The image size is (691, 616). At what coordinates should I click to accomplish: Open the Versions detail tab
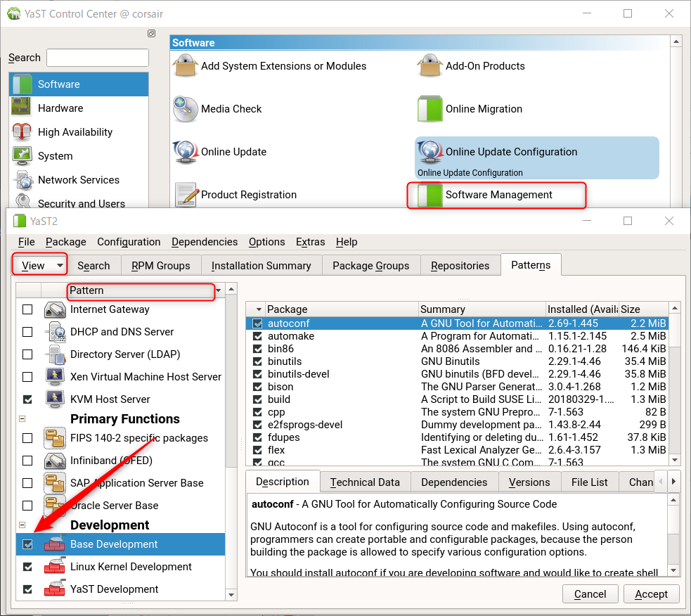(x=529, y=482)
